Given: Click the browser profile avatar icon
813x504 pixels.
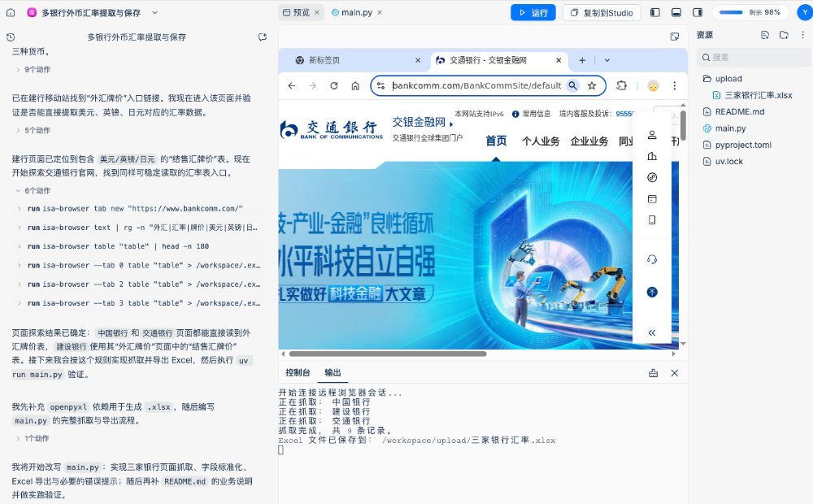Looking at the screenshot, I should click(654, 85).
